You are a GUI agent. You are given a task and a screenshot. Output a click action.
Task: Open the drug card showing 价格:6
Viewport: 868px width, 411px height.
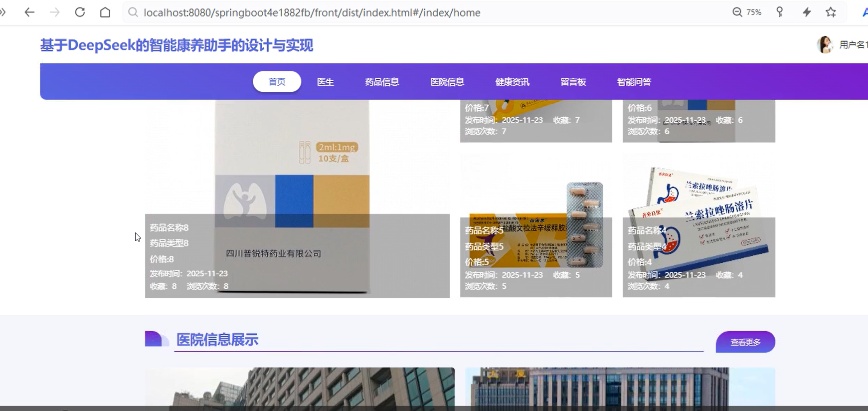pos(699,121)
